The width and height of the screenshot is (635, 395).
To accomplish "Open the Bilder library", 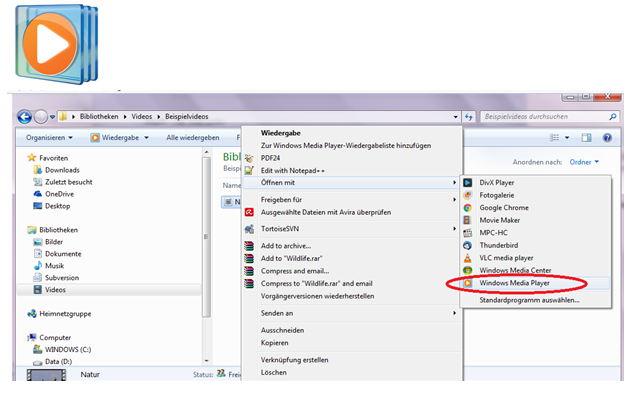I will (54, 242).
